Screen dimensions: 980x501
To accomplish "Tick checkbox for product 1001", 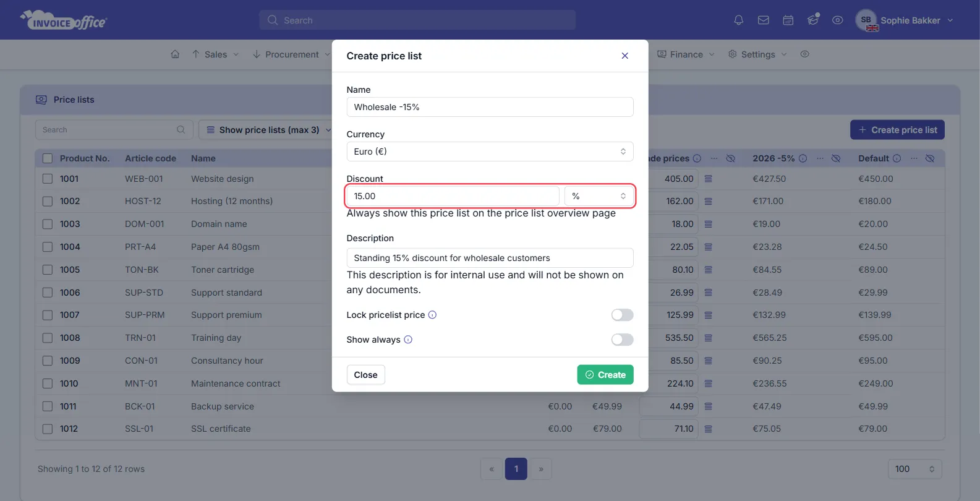I will 48,179.
